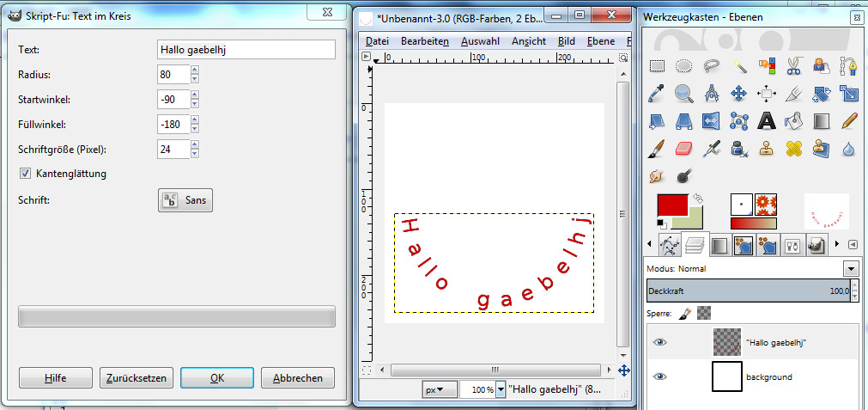This screenshot has width=868, height=410.
Task: Select the Blur/Sharpen droplet tool
Action: (848, 149)
